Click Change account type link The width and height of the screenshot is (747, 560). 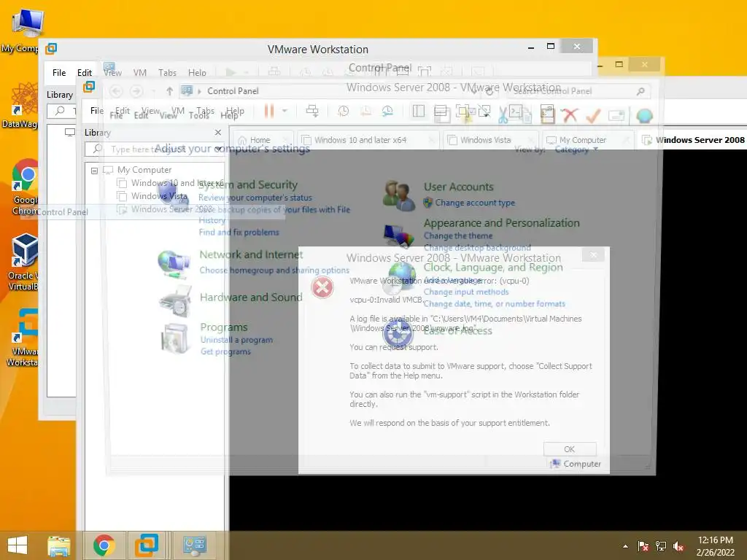tap(475, 203)
